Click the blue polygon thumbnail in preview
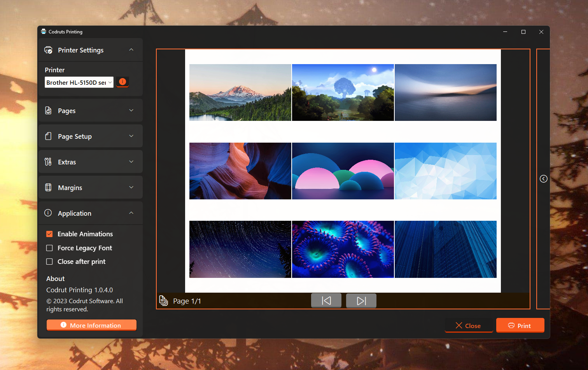Screen dimensions: 588x370 [446, 171]
